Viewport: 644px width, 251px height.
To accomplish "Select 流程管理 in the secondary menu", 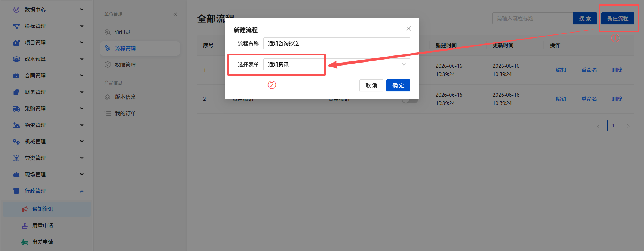I will coord(140,49).
